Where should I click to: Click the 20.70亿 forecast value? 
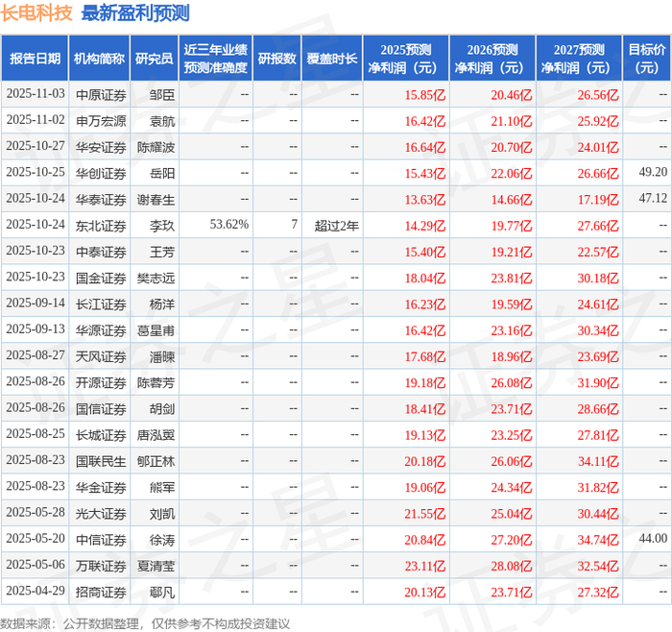[x=512, y=147]
